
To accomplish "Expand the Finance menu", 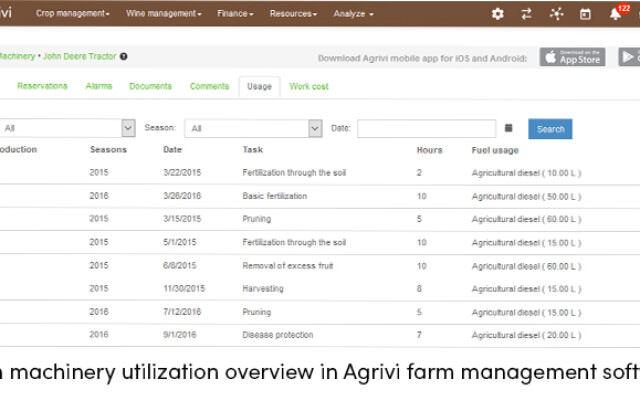I will click(235, 13).
